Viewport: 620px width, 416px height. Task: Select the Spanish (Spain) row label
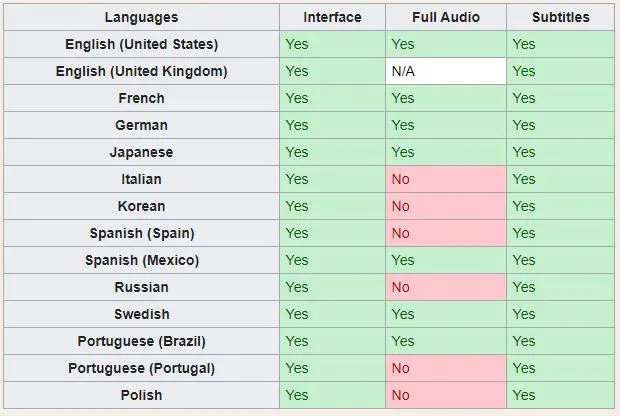[141, 233]
